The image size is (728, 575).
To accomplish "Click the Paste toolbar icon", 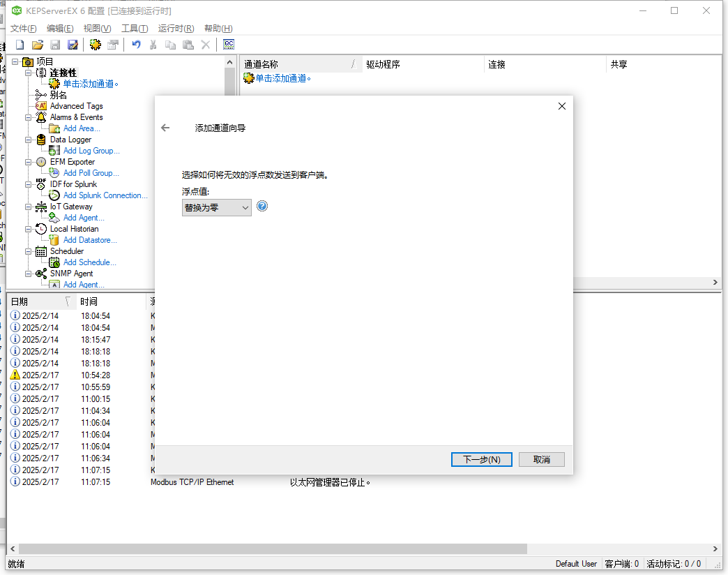I will 188,45.
